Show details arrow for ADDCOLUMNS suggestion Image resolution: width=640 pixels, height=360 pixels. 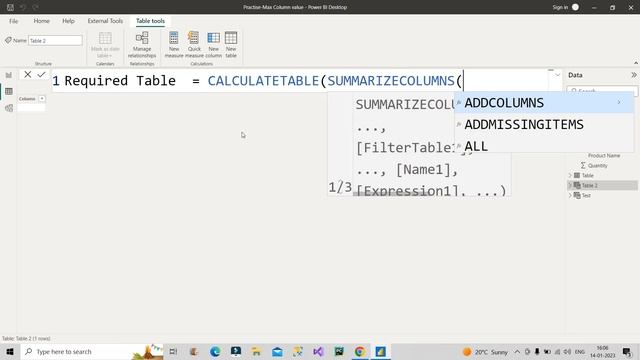[619, 102]
